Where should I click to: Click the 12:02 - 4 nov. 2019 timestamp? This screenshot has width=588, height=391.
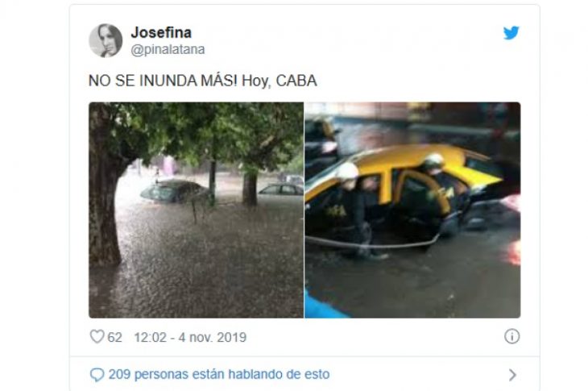[190, 337]
